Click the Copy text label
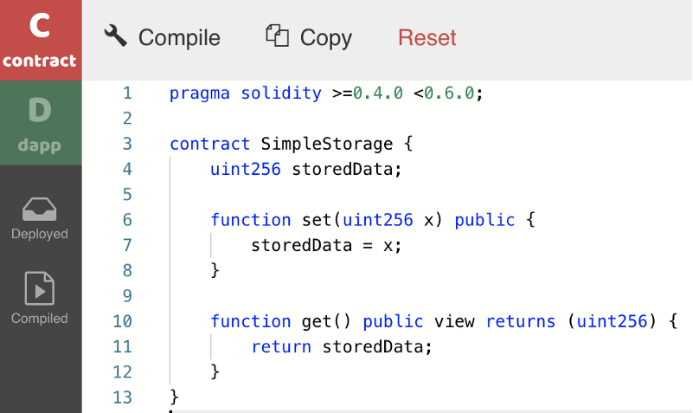Viewport: 693px width, 413px height. (326, 38)
